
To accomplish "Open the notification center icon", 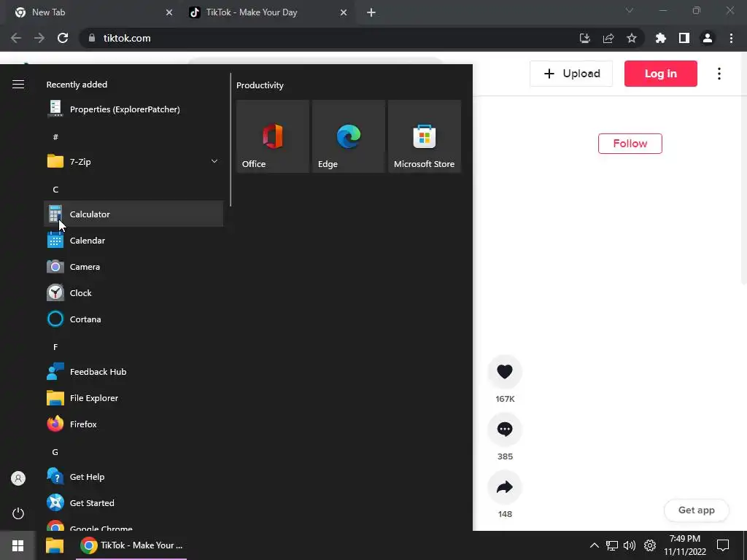I will click(x=723, y=545).
